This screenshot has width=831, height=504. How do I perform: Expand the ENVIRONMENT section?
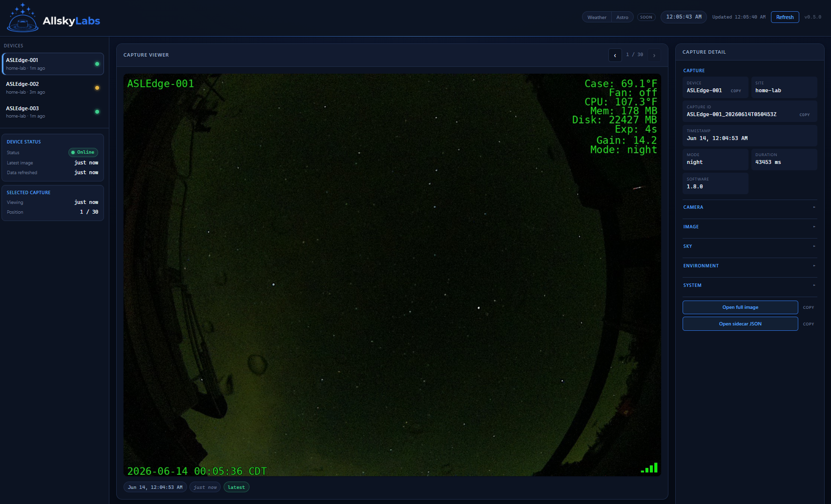tap(749, 266)
